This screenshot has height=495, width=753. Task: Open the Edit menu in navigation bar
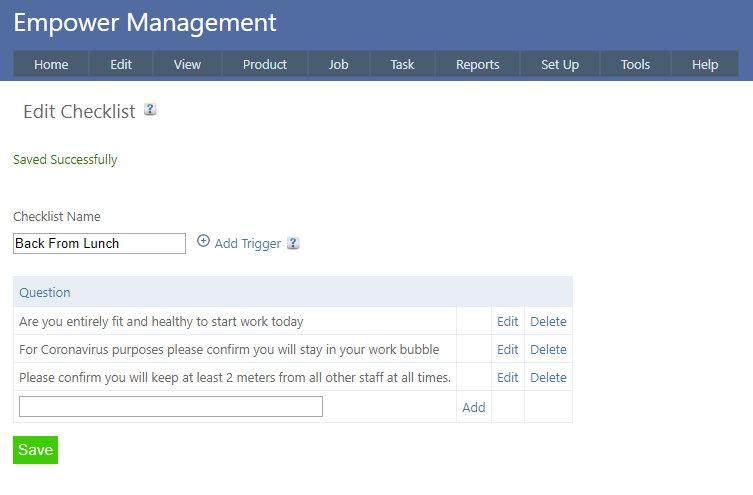121,64
